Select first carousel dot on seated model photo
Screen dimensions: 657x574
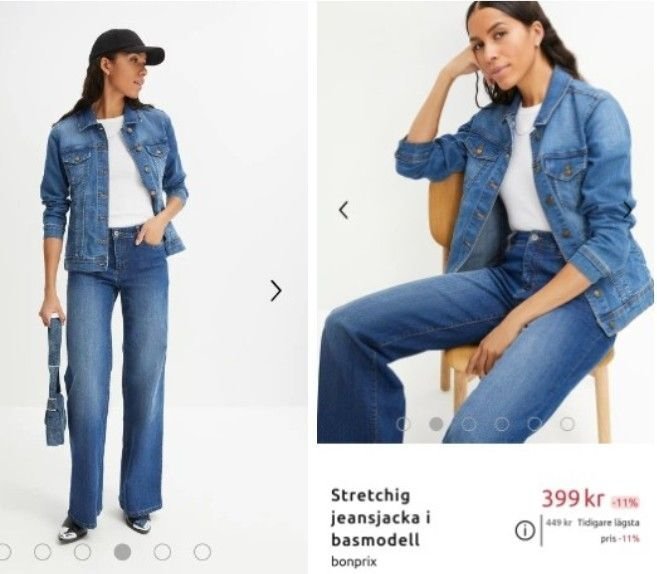tap(404, 424)
